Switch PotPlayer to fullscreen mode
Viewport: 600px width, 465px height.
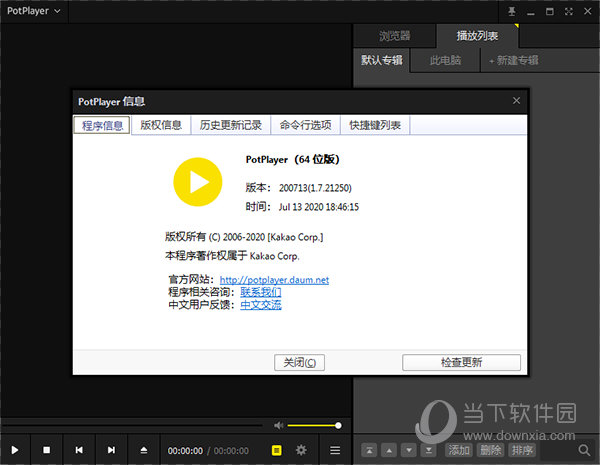(569, 11)
